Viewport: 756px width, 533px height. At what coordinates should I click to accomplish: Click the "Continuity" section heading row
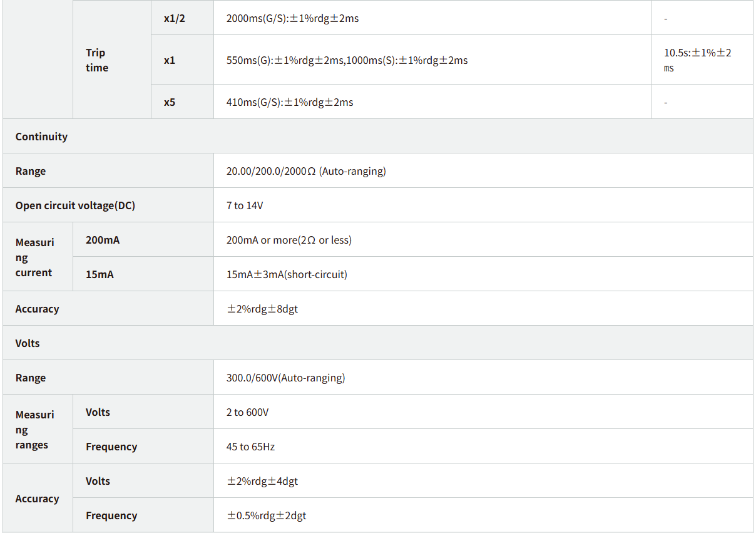pyautogui.click(x=41, y=137)
